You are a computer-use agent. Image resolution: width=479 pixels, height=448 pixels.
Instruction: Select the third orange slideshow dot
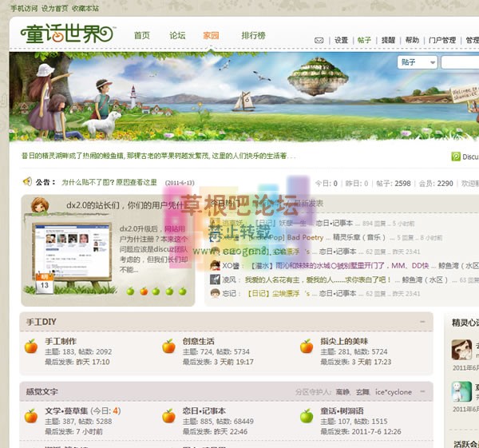[156, 291]
